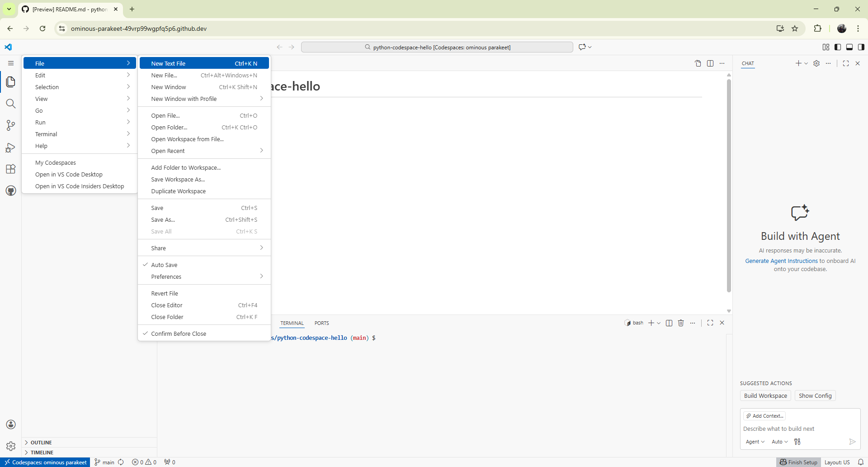Viewport: 868px width, 467px height.
Task: Click Customize Layout icon
Action: [x=826, y=47]
